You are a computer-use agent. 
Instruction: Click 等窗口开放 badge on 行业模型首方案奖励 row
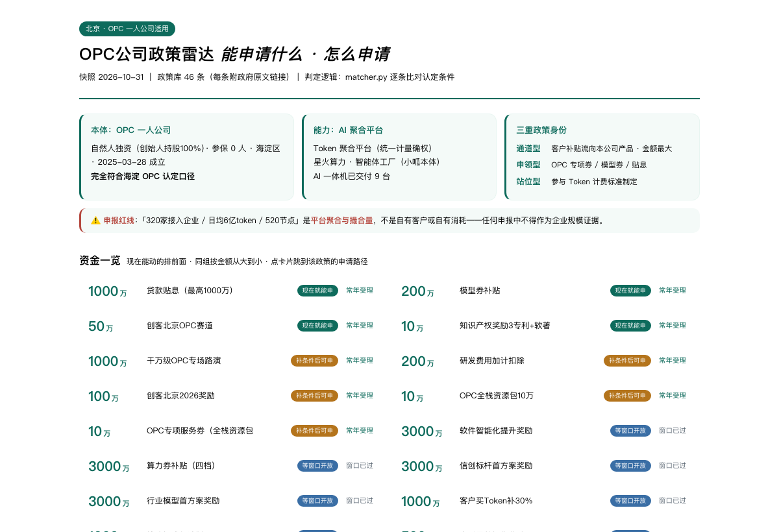pyautogui.click(x=317, y=501)
